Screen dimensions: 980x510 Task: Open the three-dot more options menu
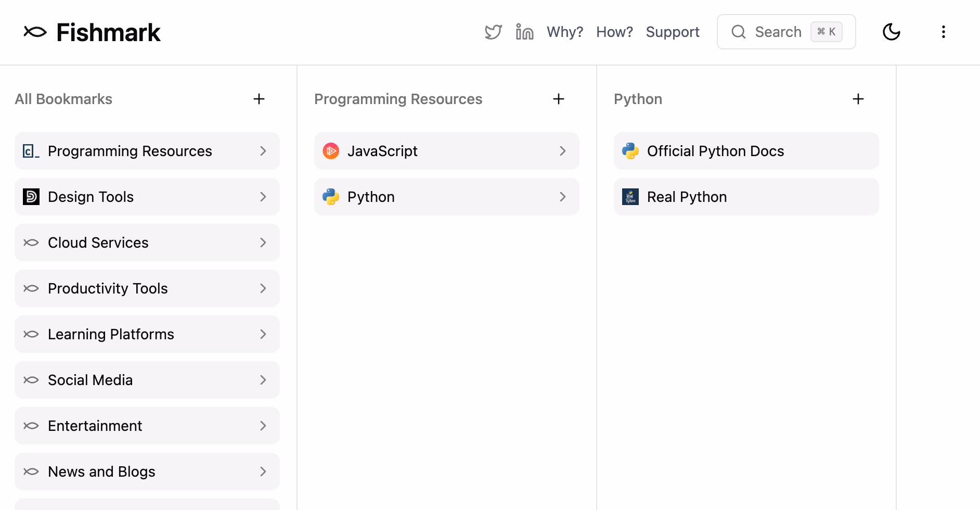coord(943,32)
